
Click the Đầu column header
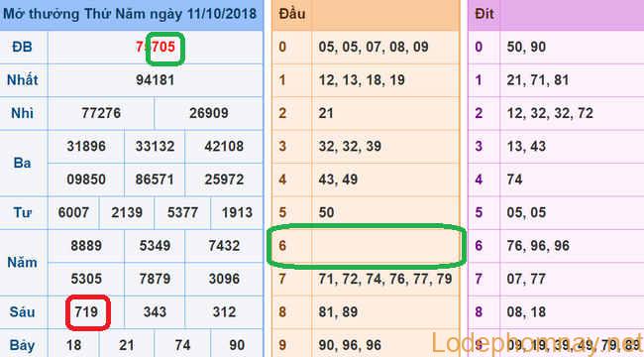point(292,14)
